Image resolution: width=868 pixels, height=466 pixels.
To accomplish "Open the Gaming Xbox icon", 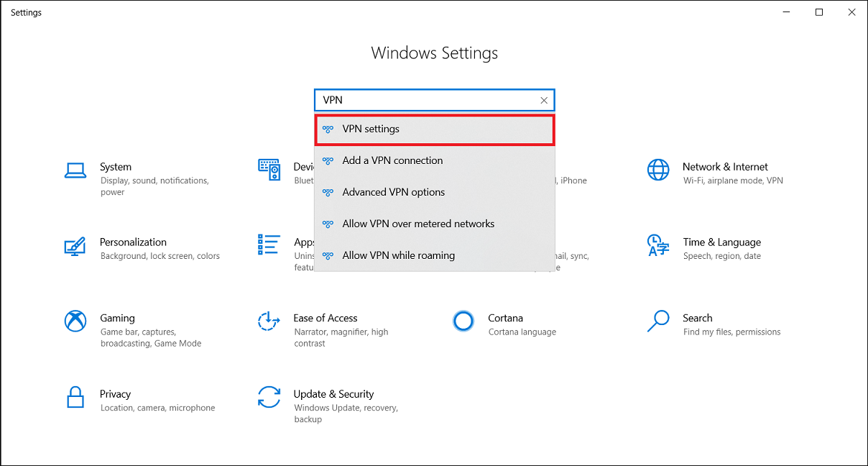I will (75, 321).
